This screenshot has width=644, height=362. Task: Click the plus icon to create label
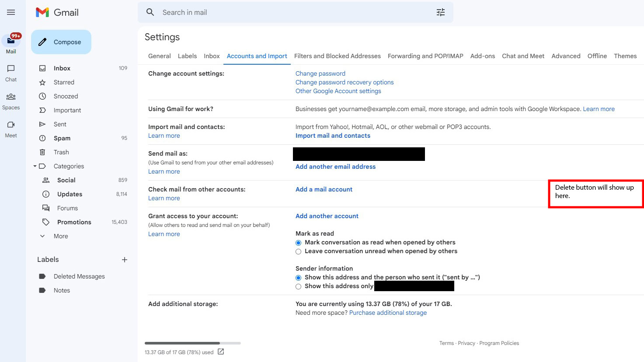125,260
